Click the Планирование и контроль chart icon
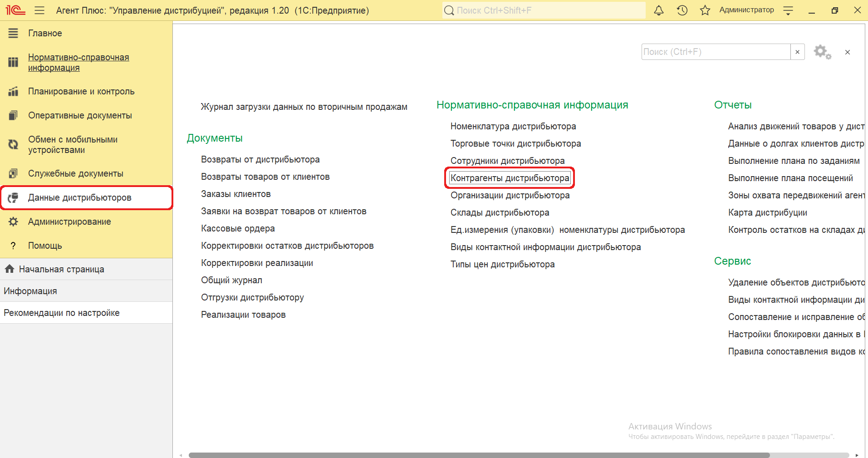Viewport: 868px width, 458px height. pyautogui.click(x=13, y=91)
